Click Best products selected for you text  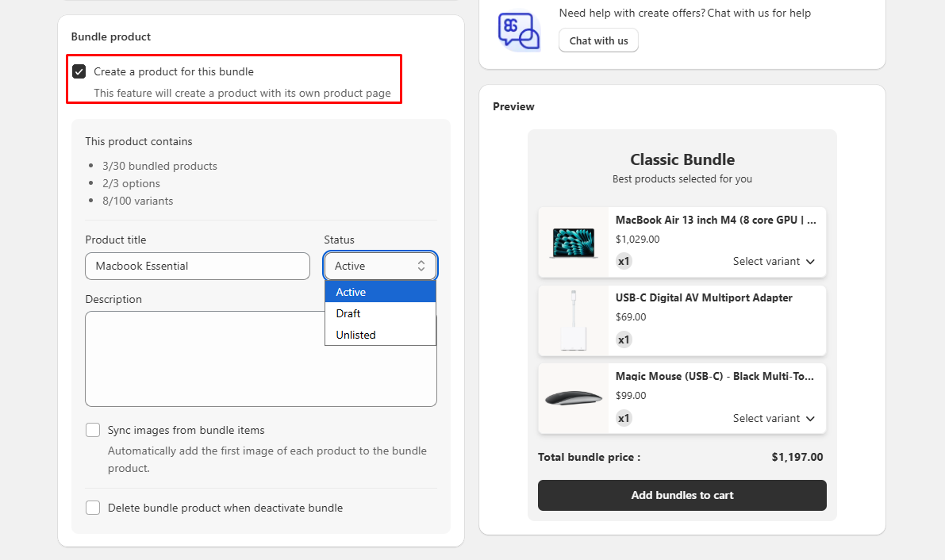click(x=682, y=179)
